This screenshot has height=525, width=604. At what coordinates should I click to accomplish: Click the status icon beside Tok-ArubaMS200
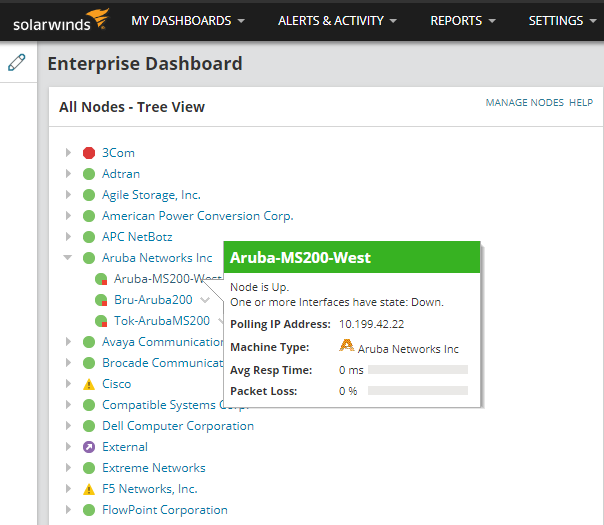tap(101, 321)
